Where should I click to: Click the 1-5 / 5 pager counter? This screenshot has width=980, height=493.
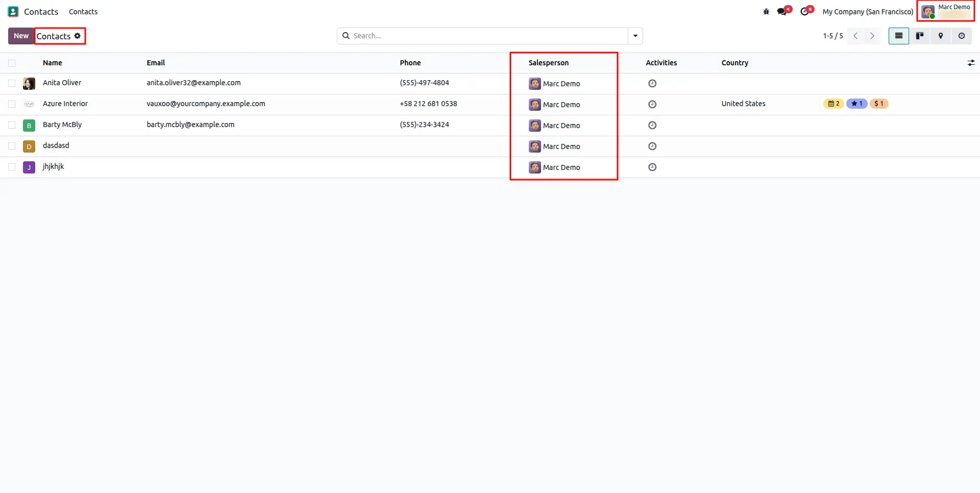pyautogui.click(x=833, y=36)
